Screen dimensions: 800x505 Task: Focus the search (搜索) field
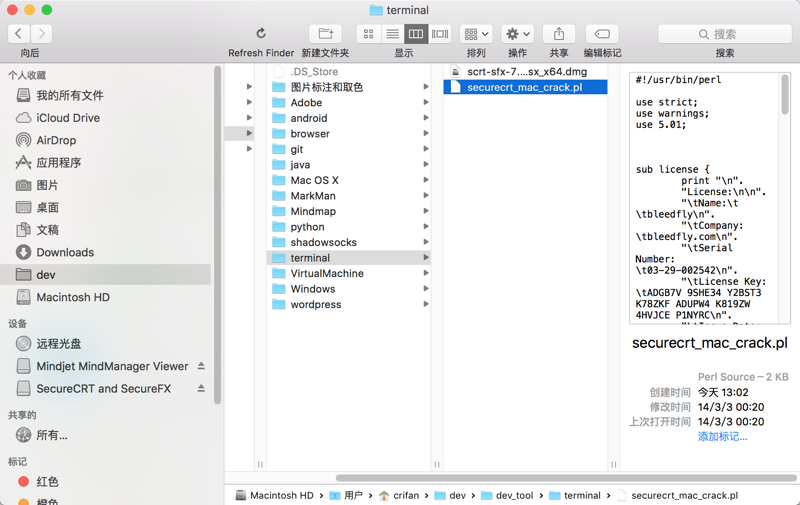tap(724, 34)
